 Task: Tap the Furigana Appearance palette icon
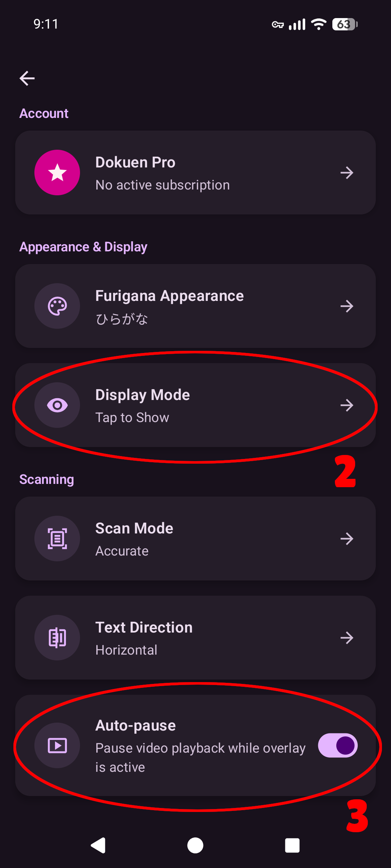click(x=57, y=306)
